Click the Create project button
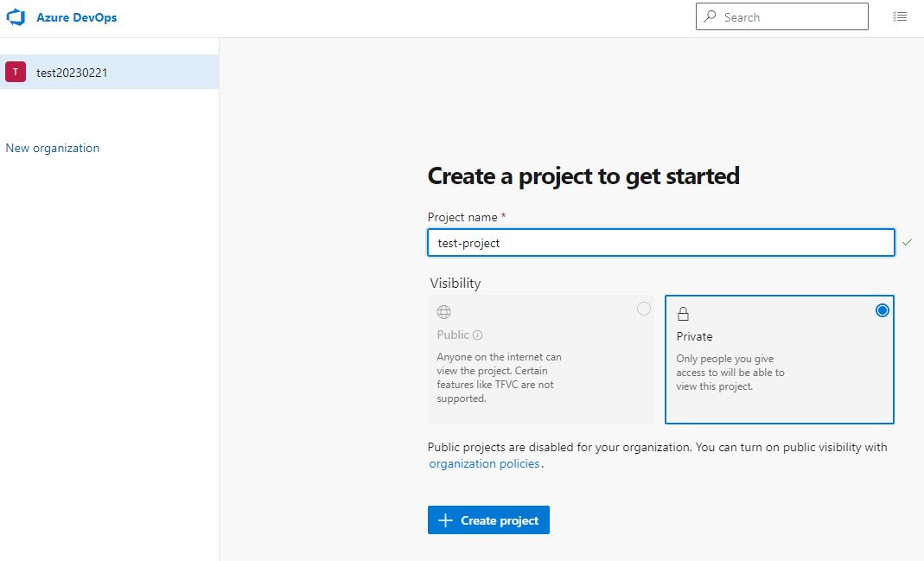The height and width of the screenshot is (561, 924). pyautogui.click(x=488, y=520)
